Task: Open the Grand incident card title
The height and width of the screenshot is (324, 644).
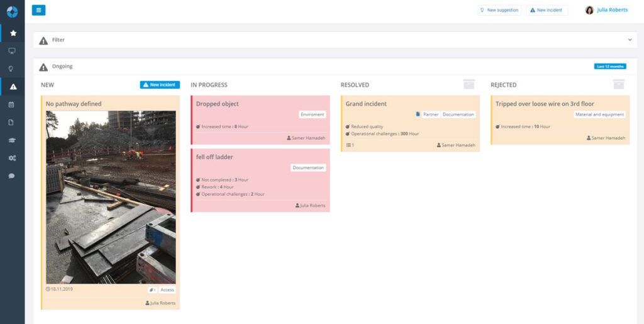Action: click(366, 104)
